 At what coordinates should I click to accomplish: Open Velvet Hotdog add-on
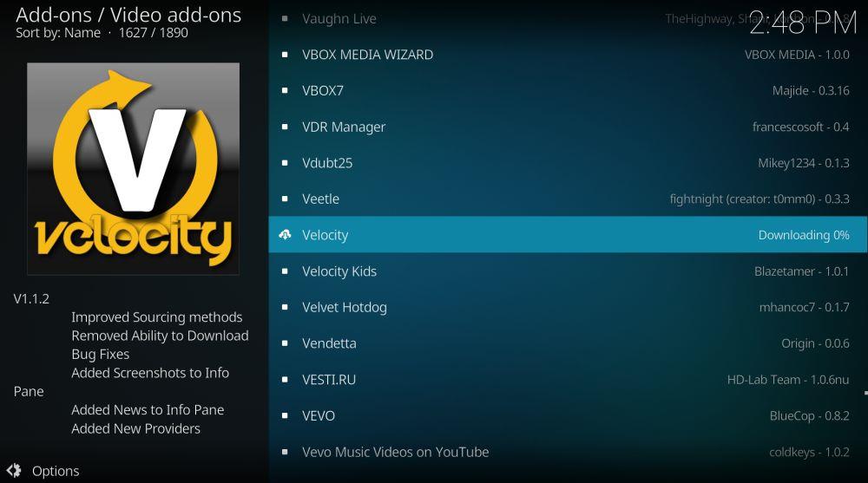tap(568, 307)
